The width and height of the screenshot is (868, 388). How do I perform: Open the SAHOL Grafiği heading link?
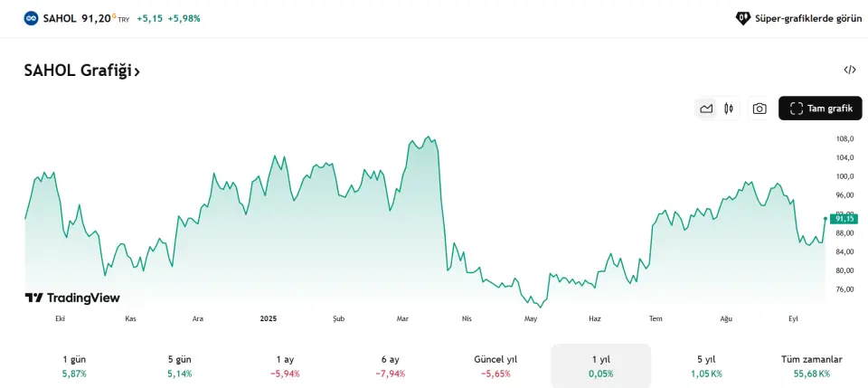pos(82,71)
